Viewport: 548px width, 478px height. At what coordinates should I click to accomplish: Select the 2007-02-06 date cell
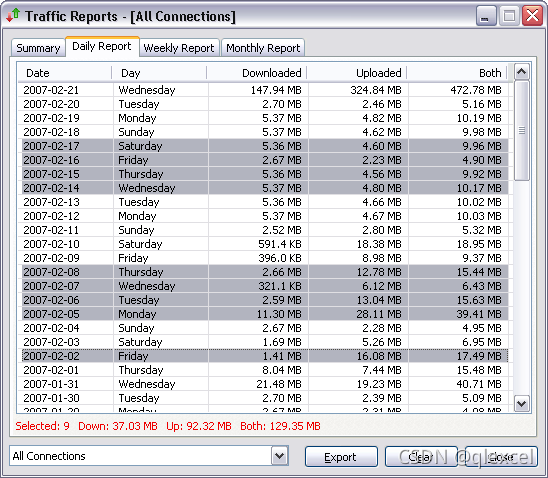click(51, 300)
